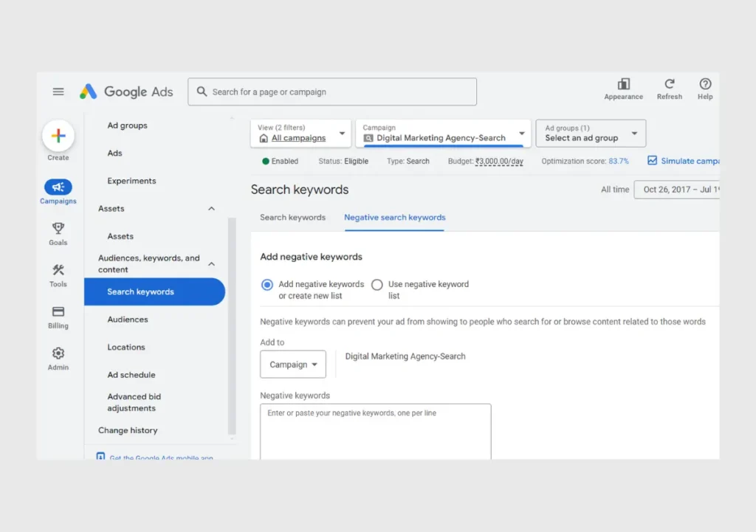
Task: Open Experiments in the sidebar
Action: click(131, 181)
